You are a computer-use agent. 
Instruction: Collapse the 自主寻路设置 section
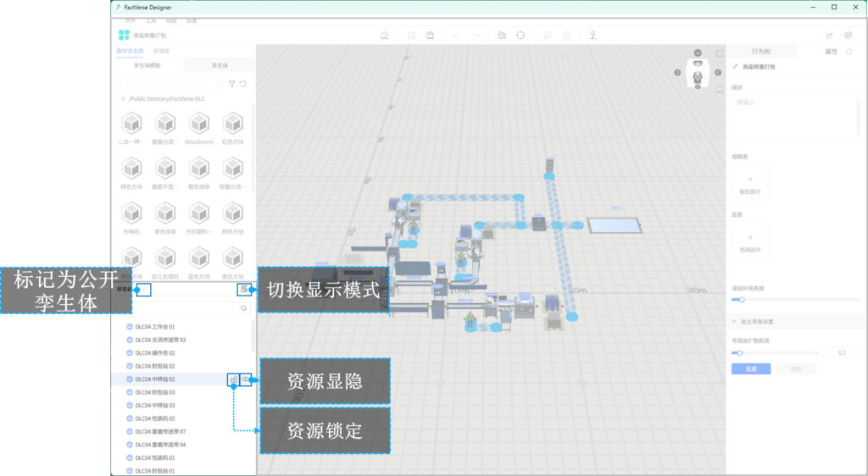734,321
